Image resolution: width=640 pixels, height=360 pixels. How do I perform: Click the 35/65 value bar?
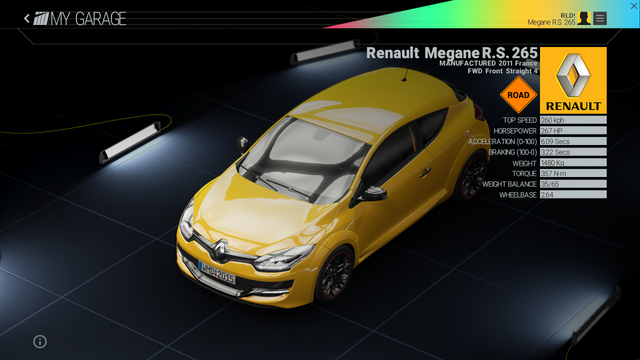(573, 184)
